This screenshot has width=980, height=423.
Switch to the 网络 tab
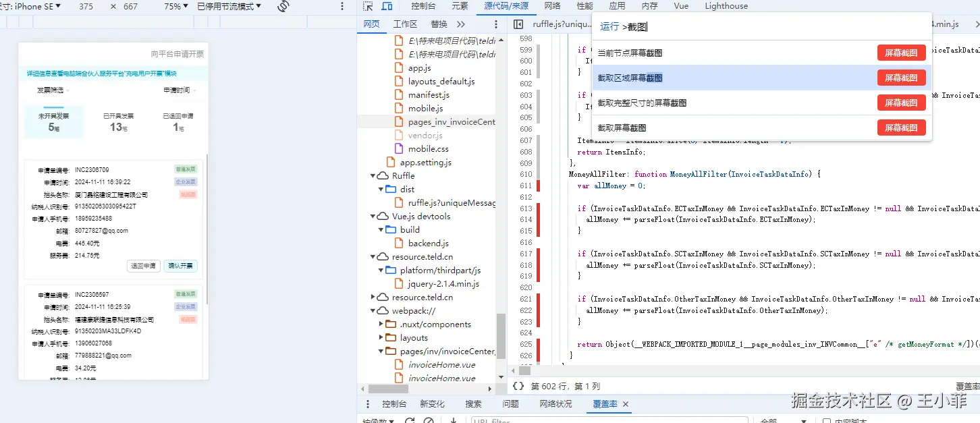pos(552,6)
